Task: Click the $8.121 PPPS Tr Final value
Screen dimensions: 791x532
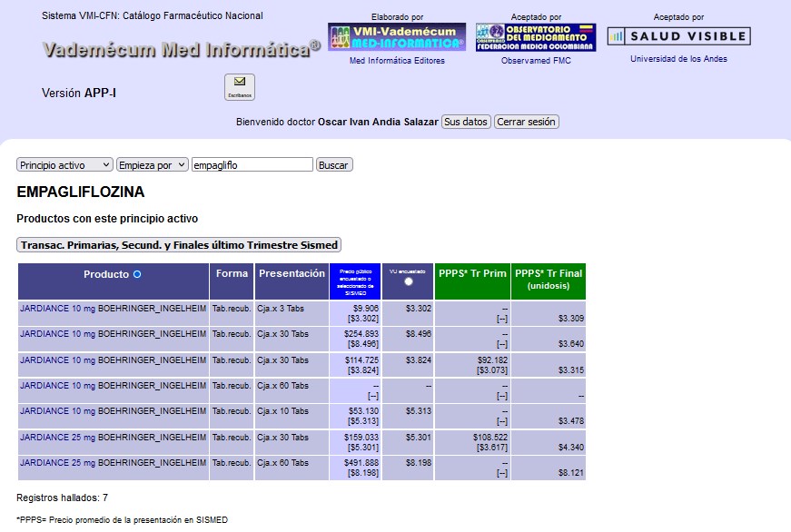Action: [571, 473]
